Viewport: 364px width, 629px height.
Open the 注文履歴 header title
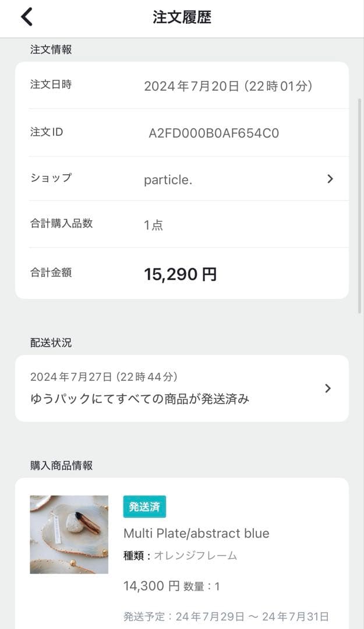coord(182,18)
